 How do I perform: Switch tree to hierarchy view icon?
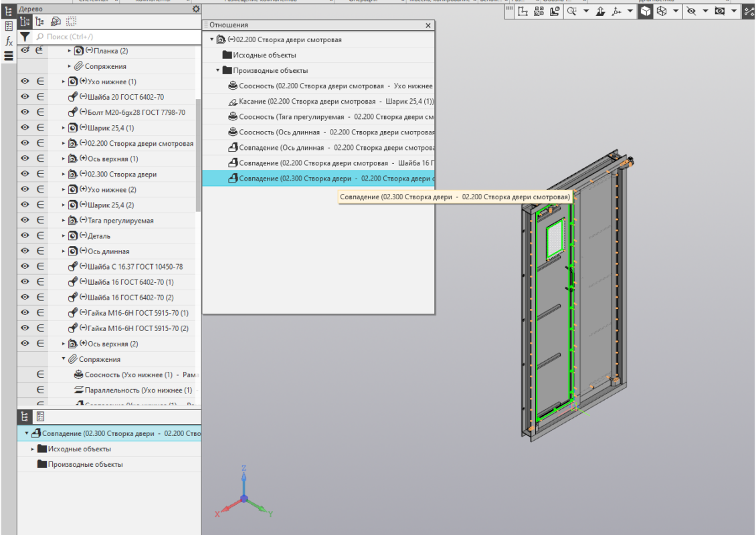(x=40, y=21)
